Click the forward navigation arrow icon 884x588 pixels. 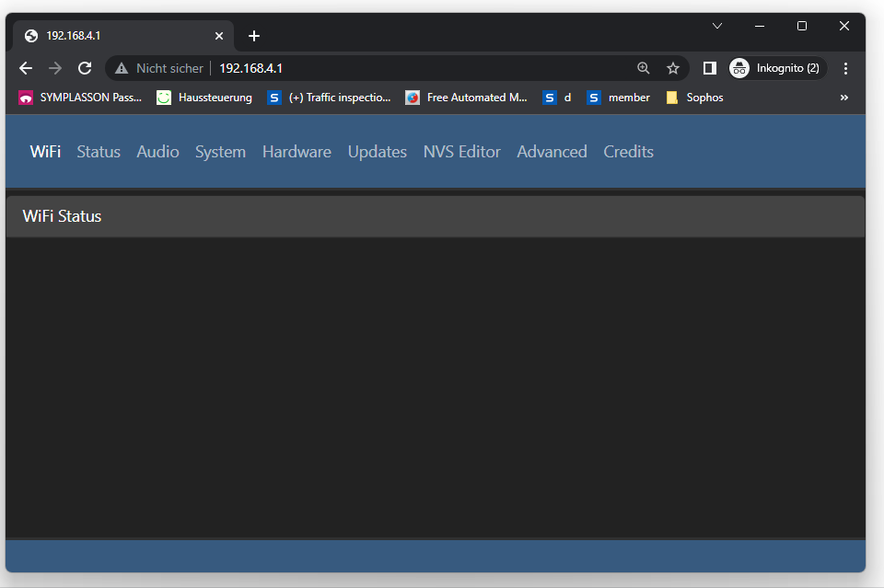pos(54,67)
